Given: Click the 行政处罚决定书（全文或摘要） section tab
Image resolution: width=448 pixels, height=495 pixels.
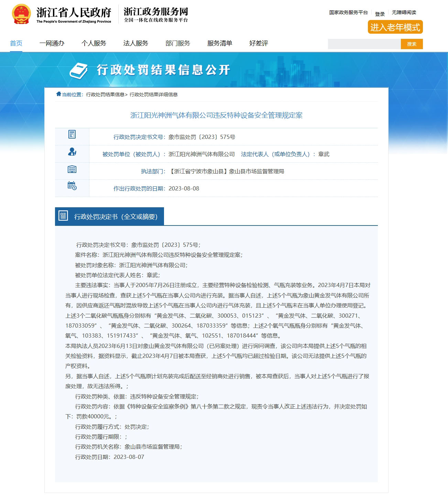Looking at the screenshot, I should [109, 217].
